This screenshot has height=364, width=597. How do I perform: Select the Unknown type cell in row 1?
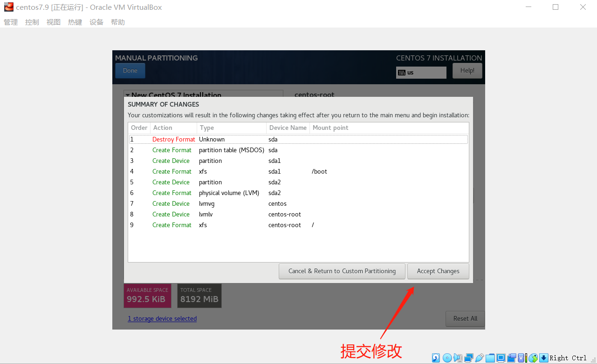pyautogui.click(x=212, y=139)
